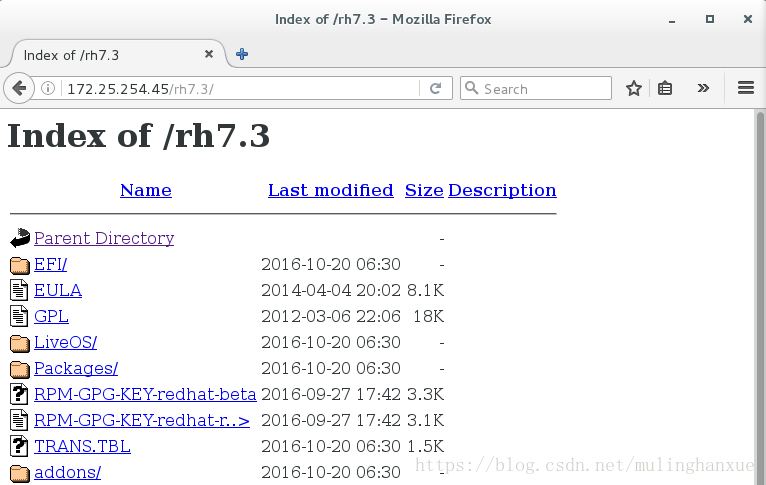This screenshot has width=766, height=485.
Task: Click the EULA text file icon
Action: 19,290
